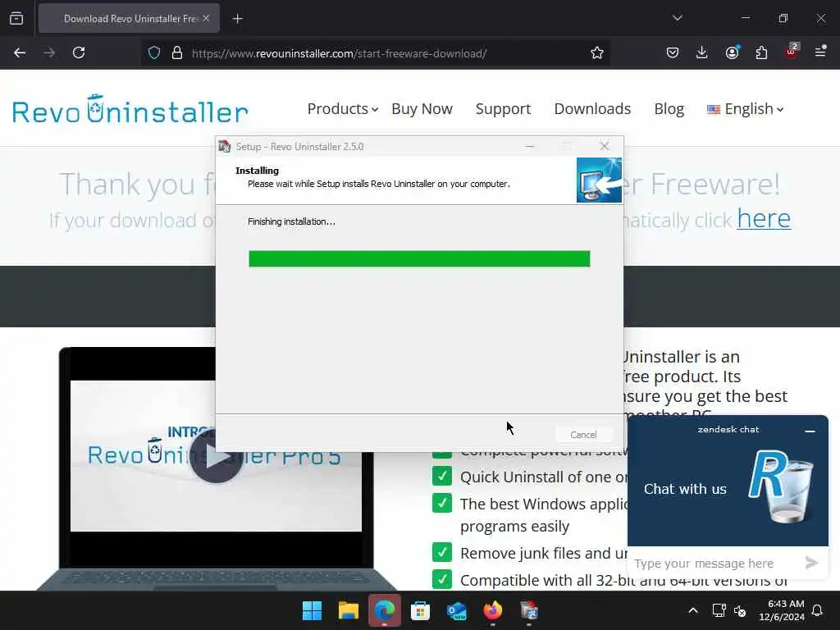
Task: Minimize the Setup Revo Uninstaller dialog
Action: pyautogui.click(x=530, y=146)
